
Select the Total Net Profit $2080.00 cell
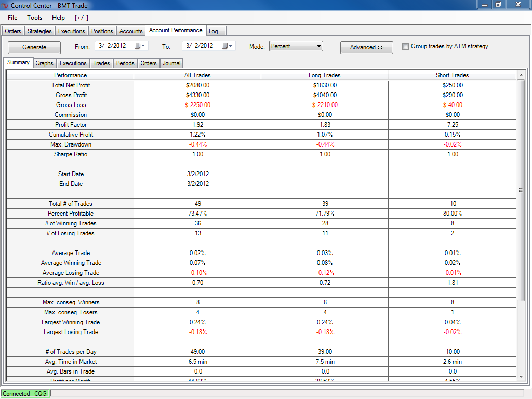coord(197,85)
